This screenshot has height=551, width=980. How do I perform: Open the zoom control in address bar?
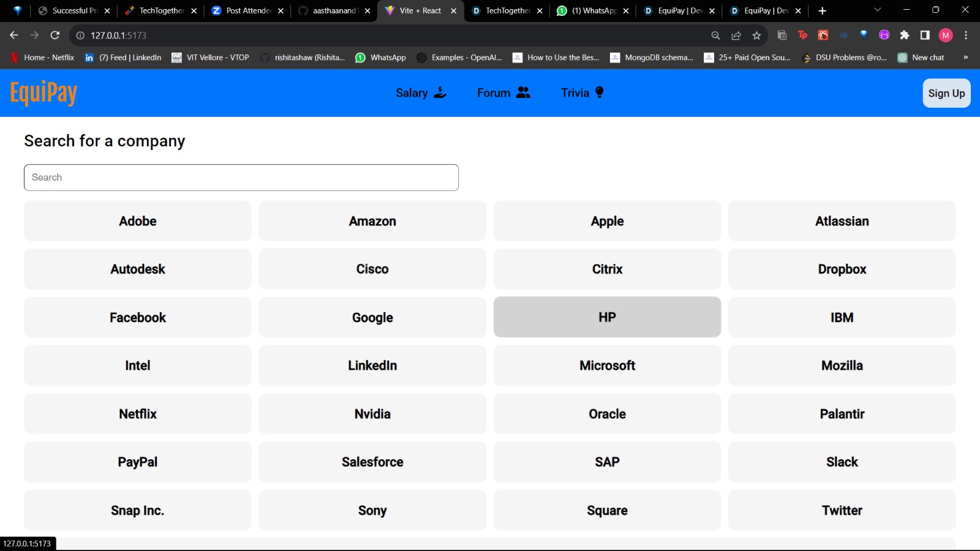(715, 36)
